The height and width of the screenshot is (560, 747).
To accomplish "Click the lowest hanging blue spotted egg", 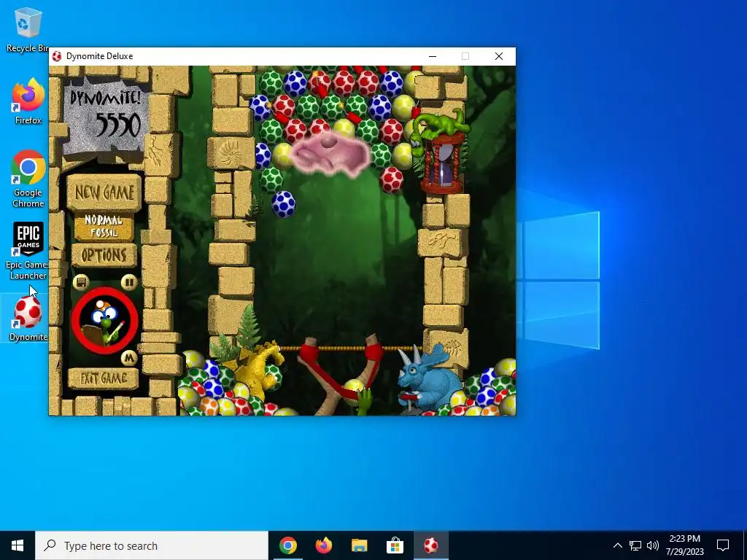I will point(283,204).
